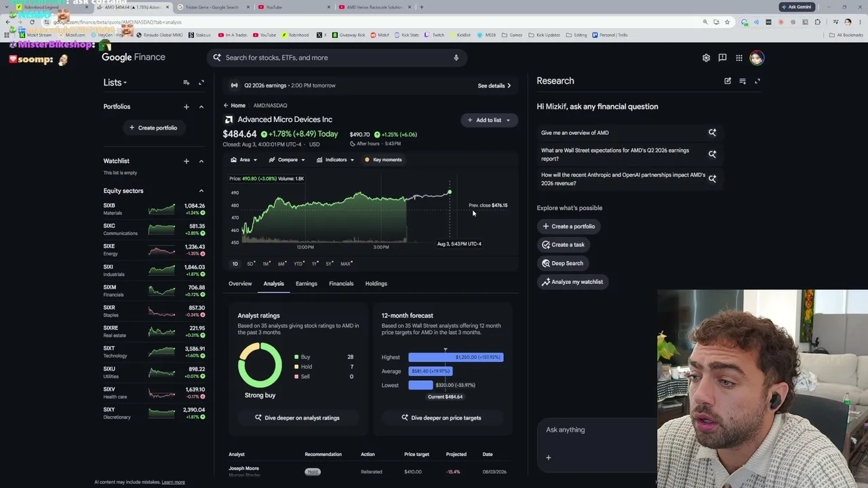Add a stock to Watchlist with plus icon
Viewport: 868px width, 488px height.
(x=186, y=161)
